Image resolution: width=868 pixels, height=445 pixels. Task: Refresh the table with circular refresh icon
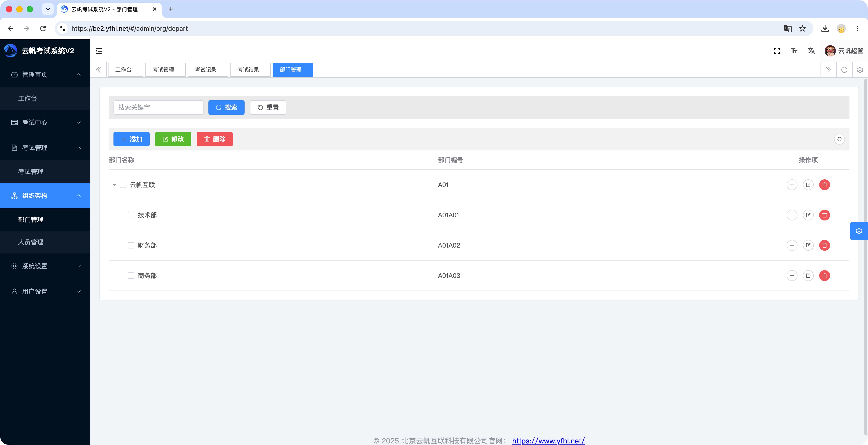coord(839,139)
